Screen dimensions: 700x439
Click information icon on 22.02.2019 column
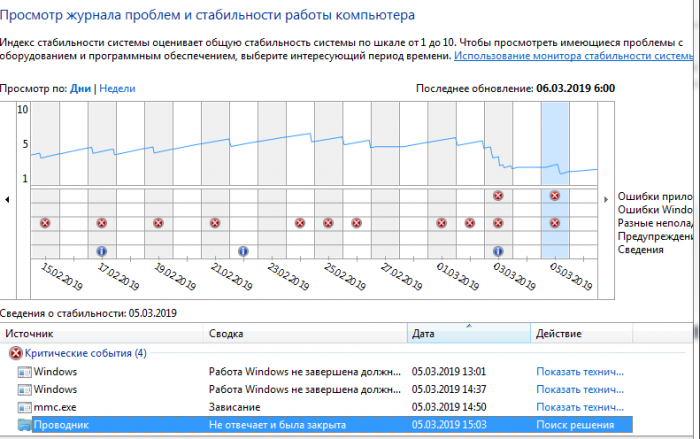243,250
